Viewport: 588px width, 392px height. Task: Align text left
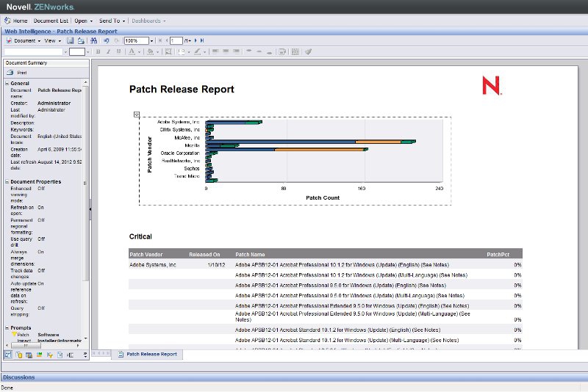point(215,51)
